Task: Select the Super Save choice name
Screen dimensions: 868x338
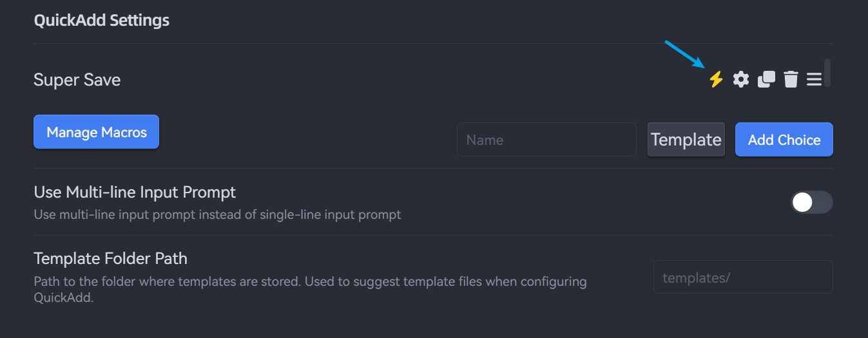Action: 77,80
